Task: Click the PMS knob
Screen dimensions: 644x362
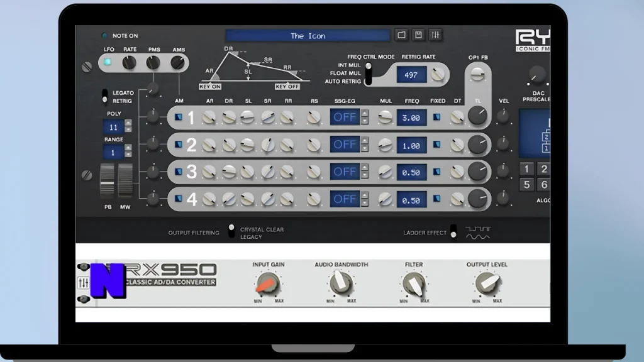Action: [x=153, y=63]
